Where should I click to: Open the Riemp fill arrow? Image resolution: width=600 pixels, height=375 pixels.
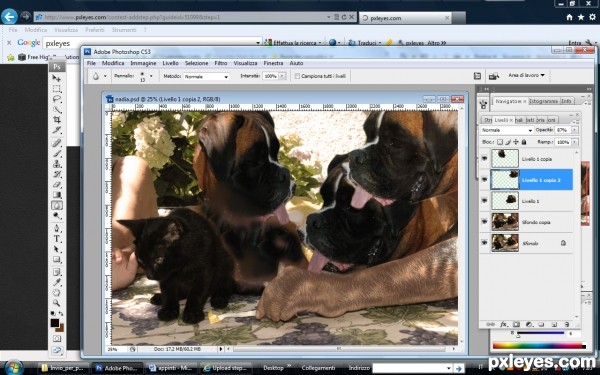tap(574, 142)
